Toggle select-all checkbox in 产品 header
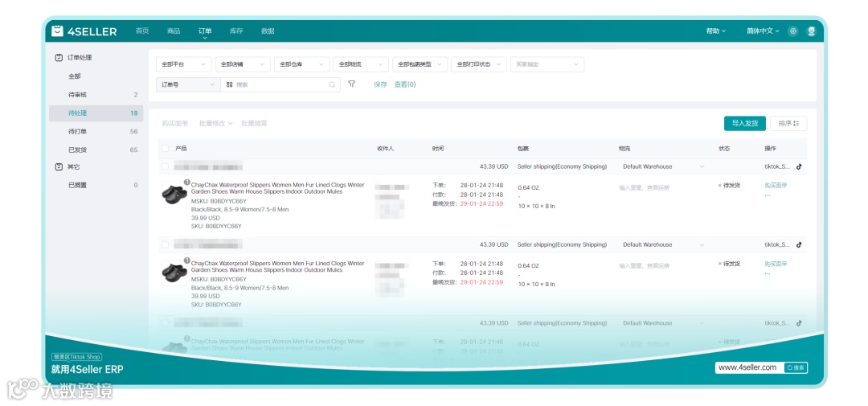Screen dimensions: 868x406 point(165,149)
